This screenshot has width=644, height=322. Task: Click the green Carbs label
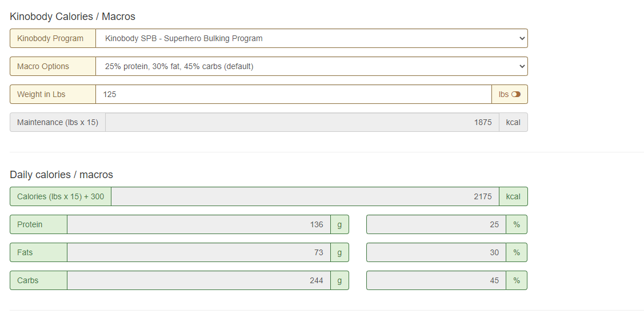(38, 280)
